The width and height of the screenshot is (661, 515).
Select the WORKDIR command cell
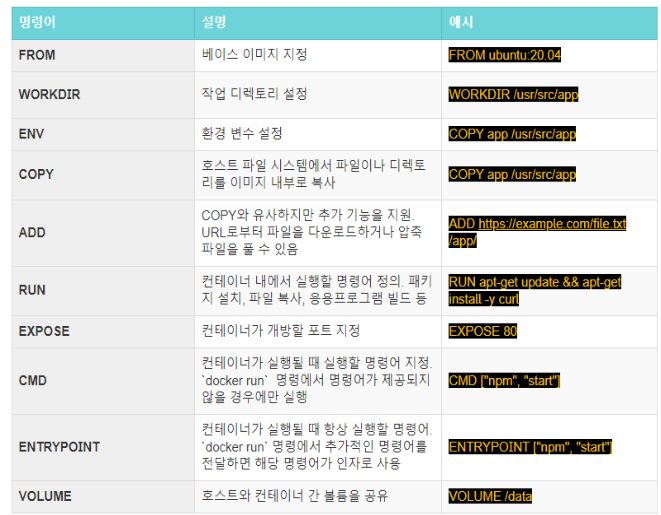103,95
